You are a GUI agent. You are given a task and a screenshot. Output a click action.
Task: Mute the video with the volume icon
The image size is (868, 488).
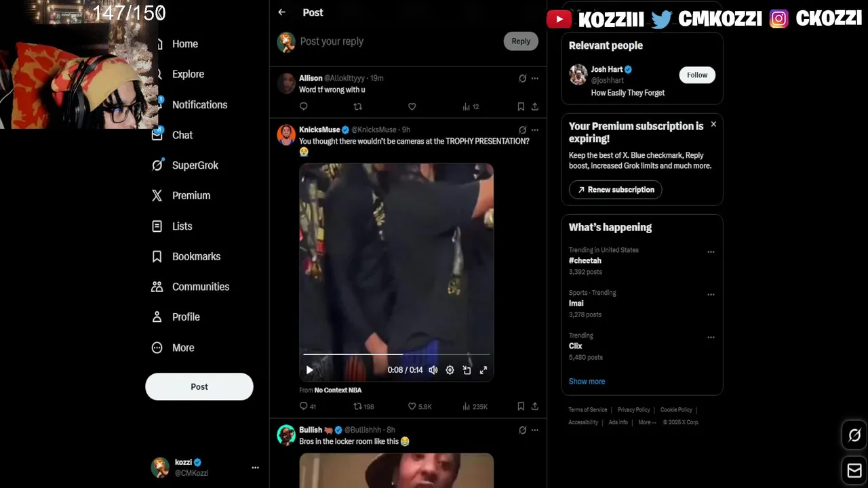(x=433, y=370)
